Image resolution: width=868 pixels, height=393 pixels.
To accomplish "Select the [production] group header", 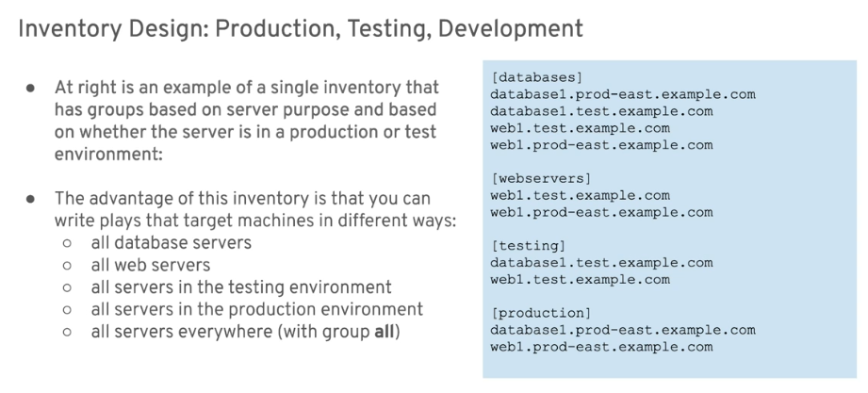I will coord(541,313).
